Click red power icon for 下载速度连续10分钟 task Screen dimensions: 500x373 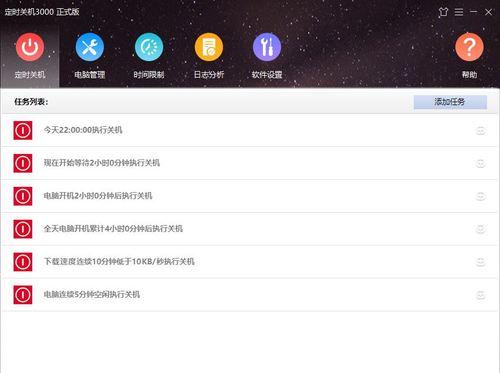tap(23, 262)
